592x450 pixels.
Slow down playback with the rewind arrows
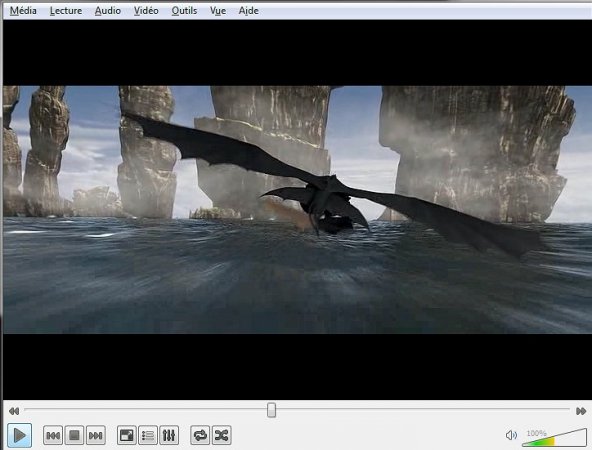point(14,411)
